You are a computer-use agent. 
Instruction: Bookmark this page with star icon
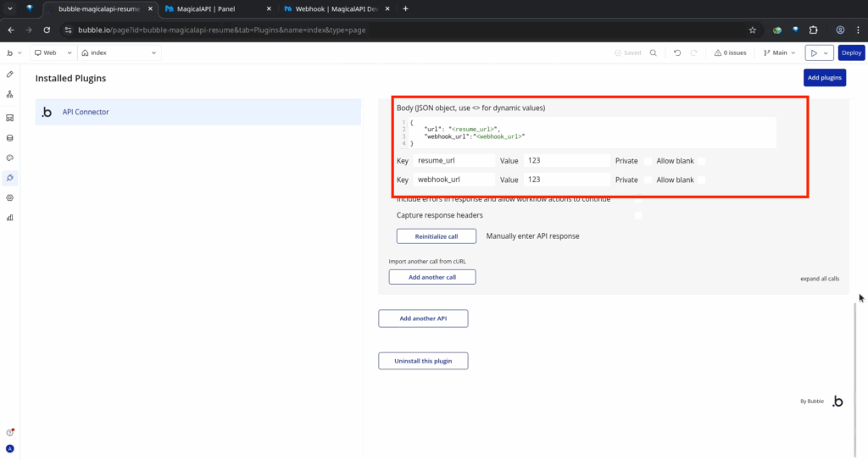753,30
